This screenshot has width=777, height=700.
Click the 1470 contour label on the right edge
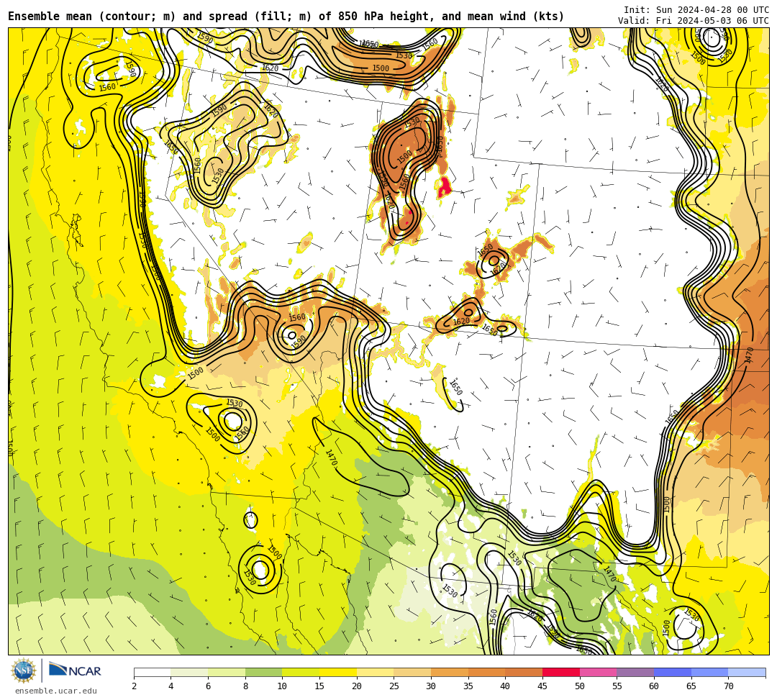(x=749, y=355)
